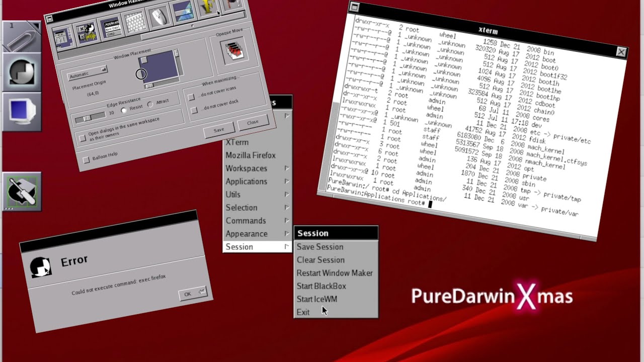Expand the Applications submenu arrow
The height and width of the screenshot is (362, 644).
(x=287, y=182)
